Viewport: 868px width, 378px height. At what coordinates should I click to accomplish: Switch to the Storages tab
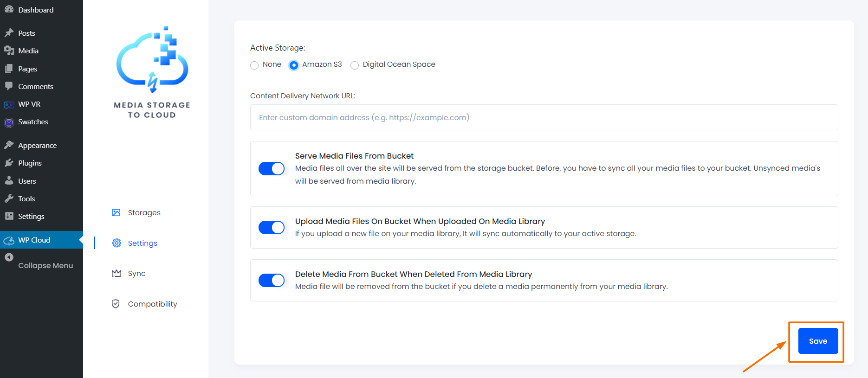pos(144,212)
